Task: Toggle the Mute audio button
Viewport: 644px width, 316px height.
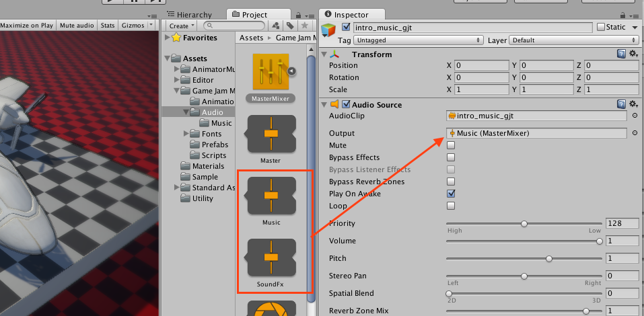Action: [x=77, y=25]
